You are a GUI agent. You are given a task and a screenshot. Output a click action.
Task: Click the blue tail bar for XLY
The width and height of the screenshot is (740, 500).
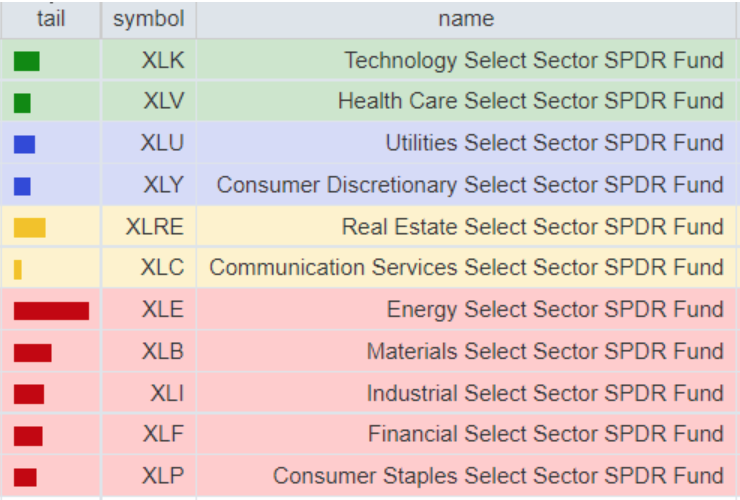tap(22, 186)
